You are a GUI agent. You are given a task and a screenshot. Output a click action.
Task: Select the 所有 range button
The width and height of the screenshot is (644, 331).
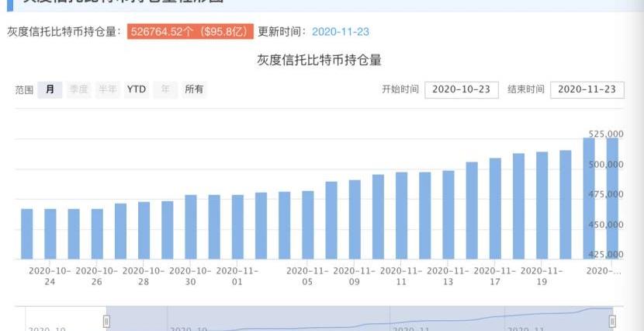coord(194,89)
